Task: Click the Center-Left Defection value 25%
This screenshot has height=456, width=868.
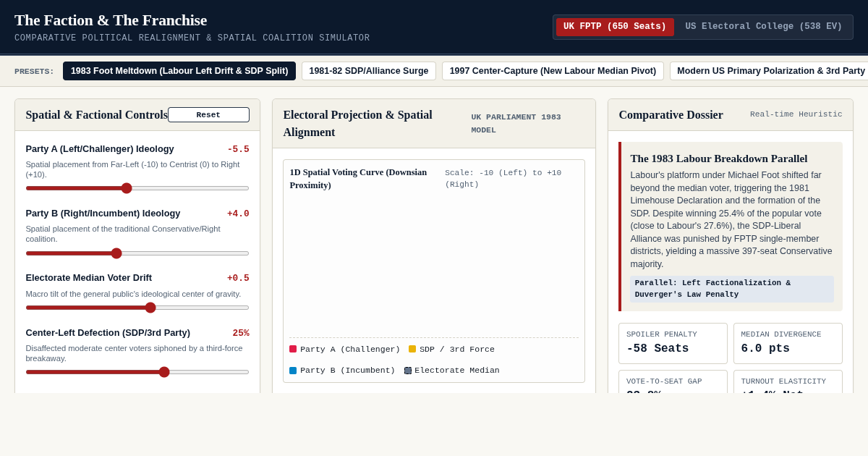Action: 241,333
